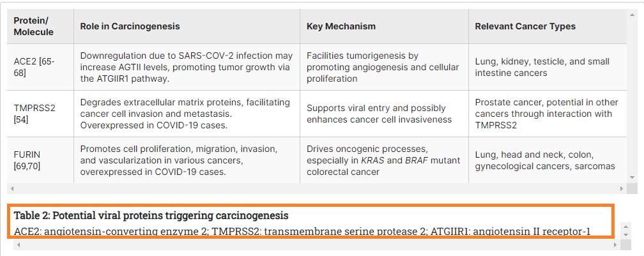Click the ACE2 downregulation role cell
The height and width of the screenshot is (256, 644).
(x=185, y=67)
